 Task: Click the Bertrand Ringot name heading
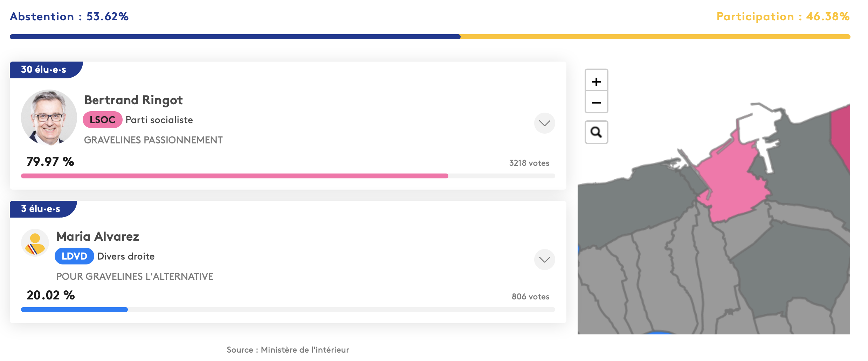pyautogui.click(x=133, y=100)
